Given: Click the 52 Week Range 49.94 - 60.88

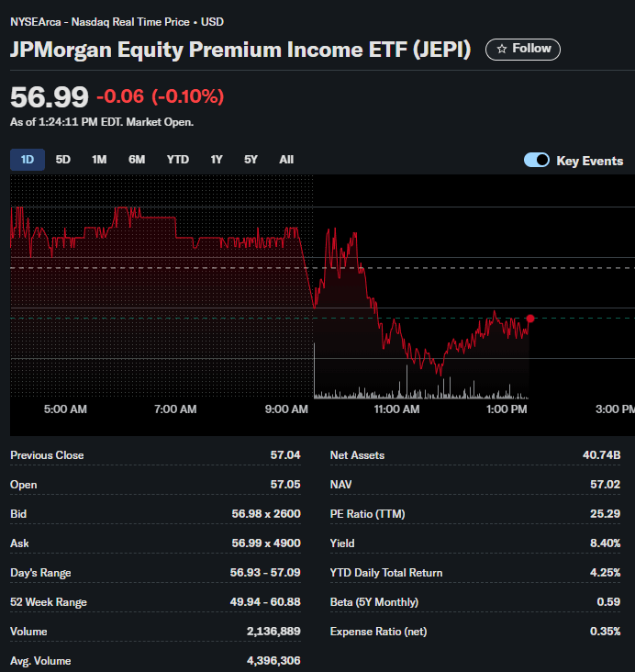Looking at the screenshot, I should point(265,602).
